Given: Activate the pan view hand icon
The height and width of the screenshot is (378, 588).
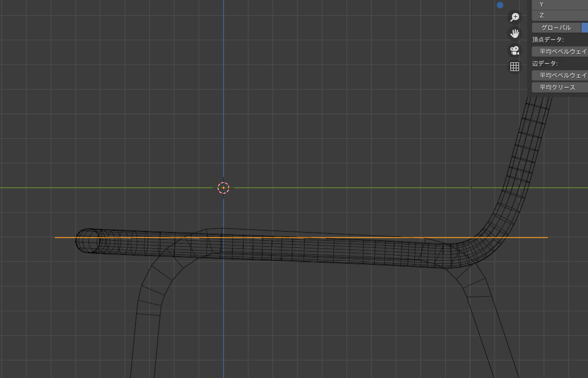Looking at the screenshot, I should [x=515, y=34].
